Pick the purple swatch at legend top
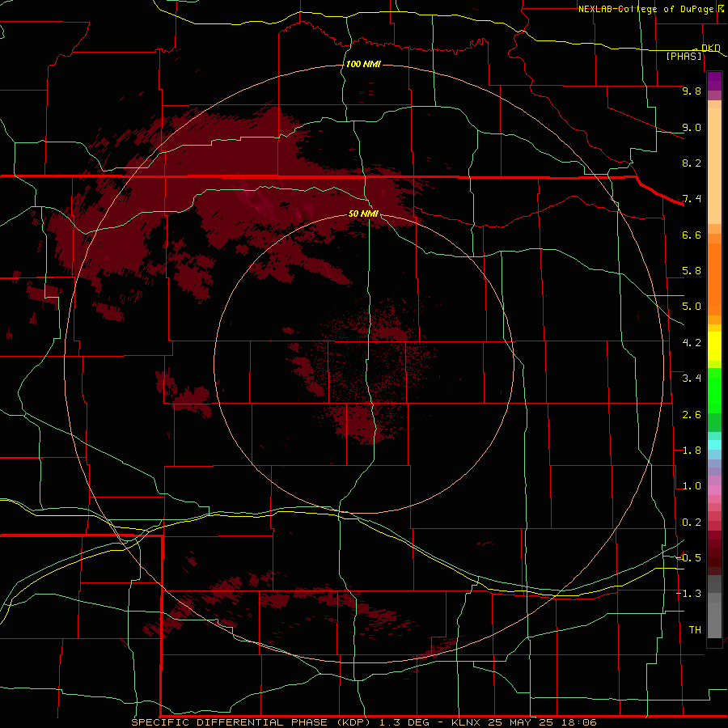Image resolution: width=728 pixels, height=728 pixels. [x=714, y=81]
